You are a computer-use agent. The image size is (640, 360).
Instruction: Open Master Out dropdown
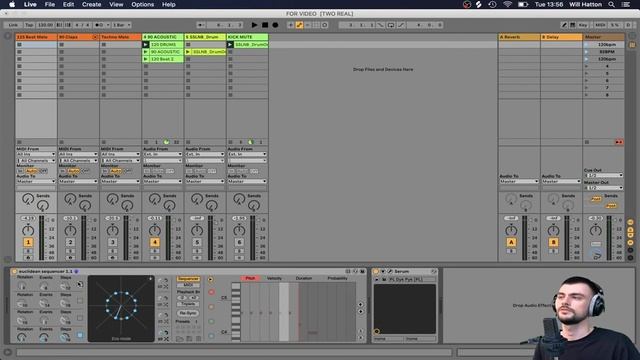click(604, 188)
